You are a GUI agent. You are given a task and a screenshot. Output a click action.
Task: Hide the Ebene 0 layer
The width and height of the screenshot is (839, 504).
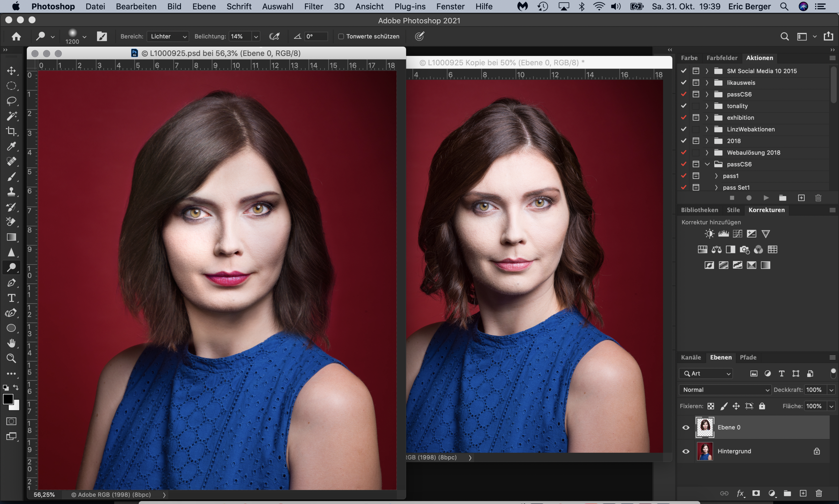tap(686, 427)
